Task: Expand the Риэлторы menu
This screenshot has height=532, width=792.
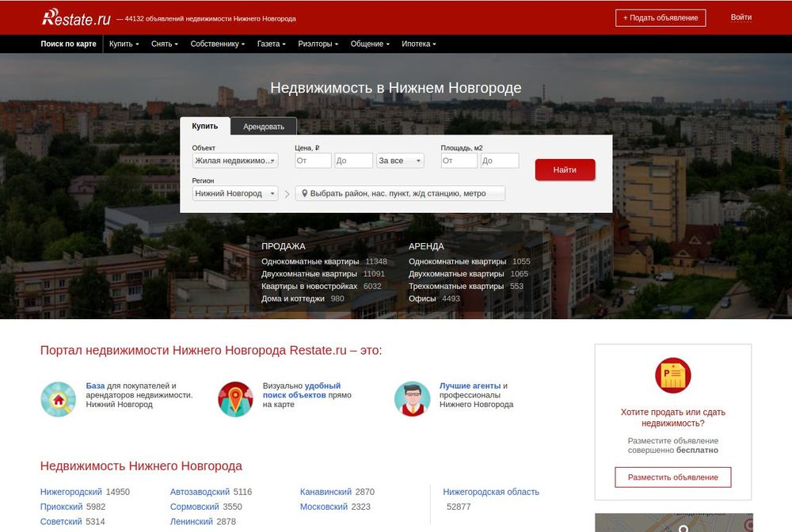Action: click(x=318, y=44)
